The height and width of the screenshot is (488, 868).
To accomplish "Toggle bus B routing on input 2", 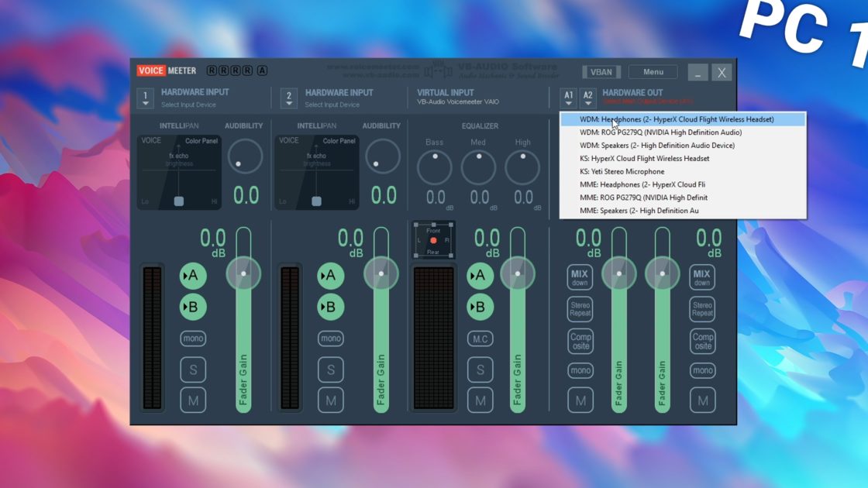I will [330, 307].
